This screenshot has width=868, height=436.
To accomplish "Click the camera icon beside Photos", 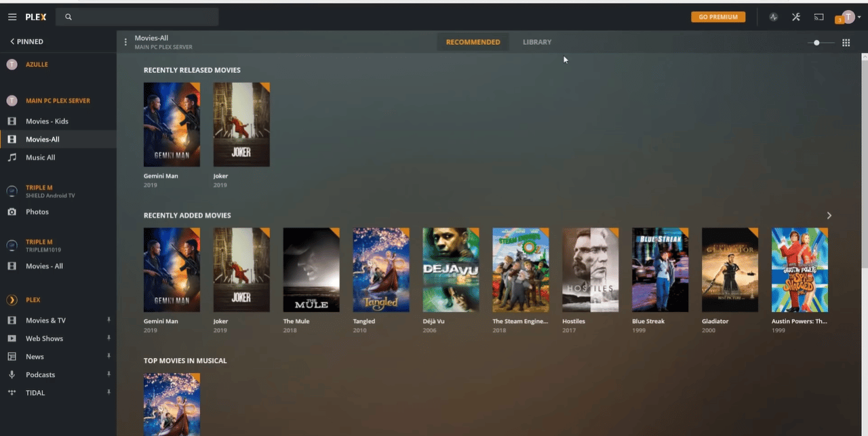I will pos(12,212).
